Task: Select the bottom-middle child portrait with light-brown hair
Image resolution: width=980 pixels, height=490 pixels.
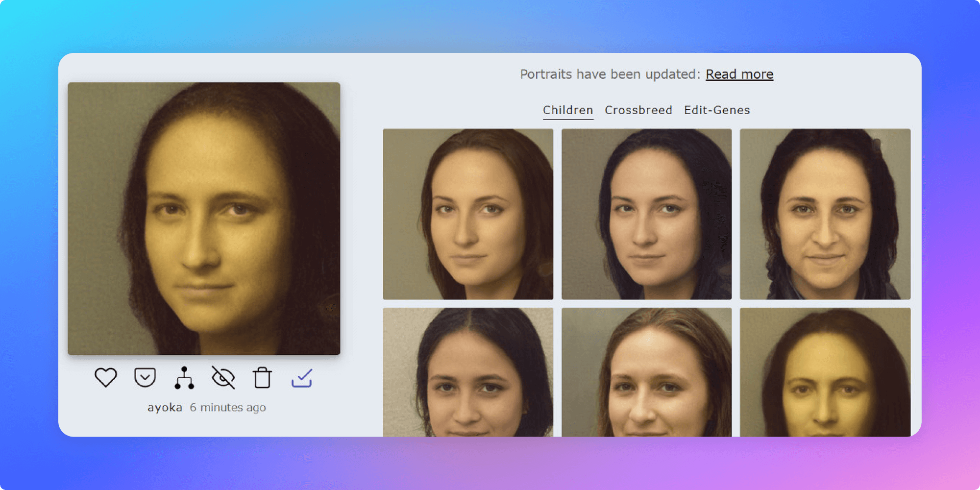Action: point(646,372)
